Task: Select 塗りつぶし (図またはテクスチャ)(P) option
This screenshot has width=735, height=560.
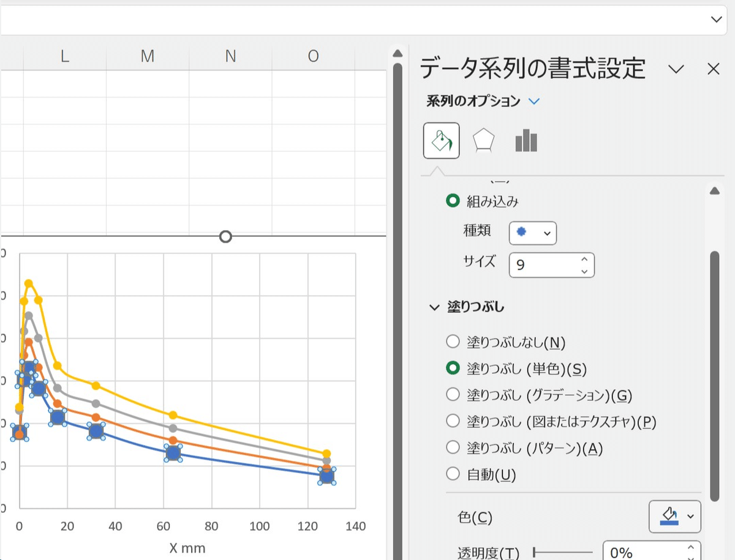Action: (453, 421)
